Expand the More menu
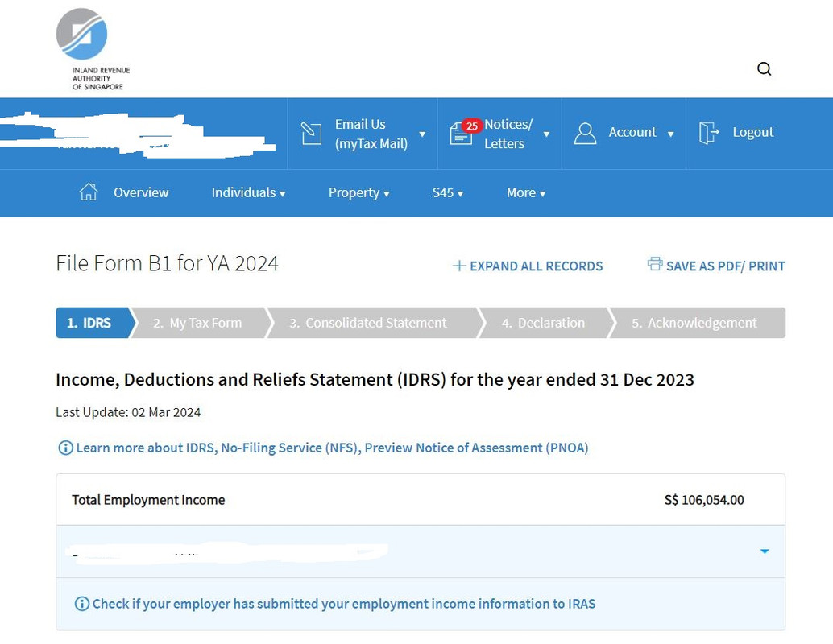 pyautogui.click(x=526, y=192)
